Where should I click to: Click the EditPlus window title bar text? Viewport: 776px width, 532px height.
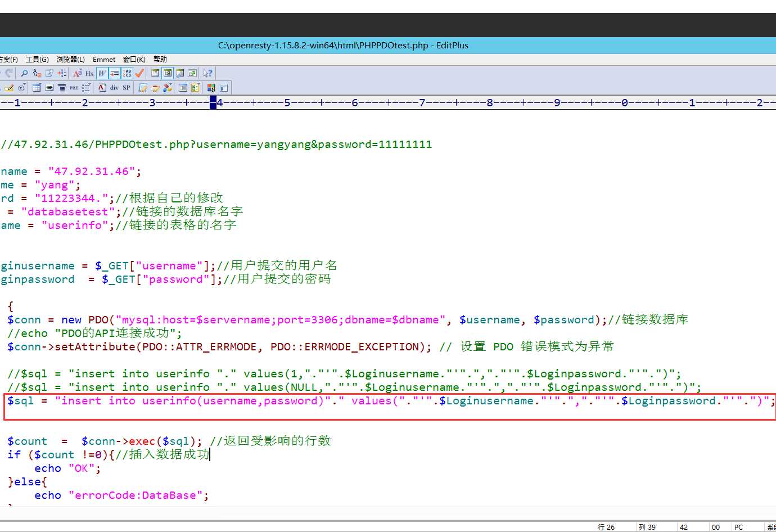(343, 46)
